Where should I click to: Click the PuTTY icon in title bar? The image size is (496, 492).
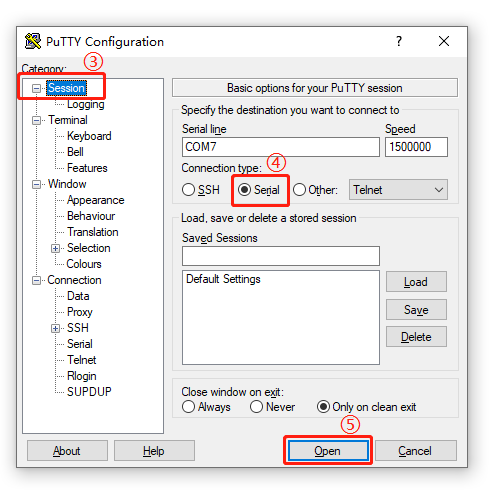[x=33, y=41]
